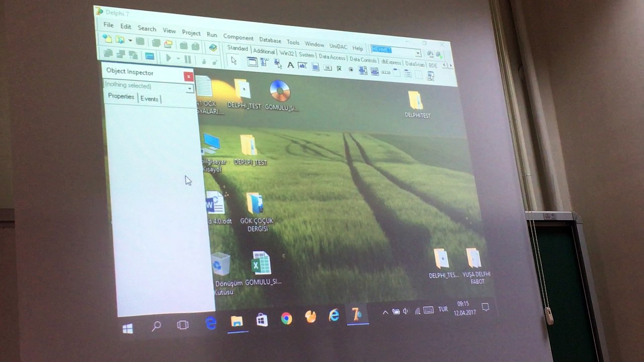Click the Set debug desktop icon

pos(439,55)
